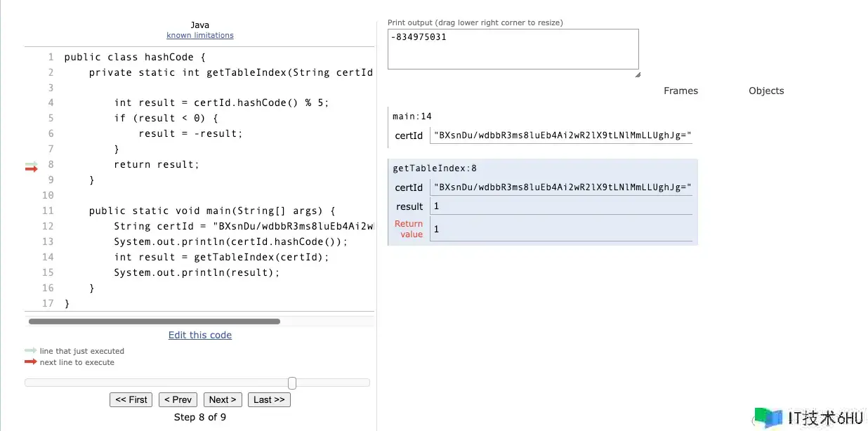This screenshot has width=868, height=431.
Task: Click the IT技术6HU watermark logo
Action: [x=768, y=418]
